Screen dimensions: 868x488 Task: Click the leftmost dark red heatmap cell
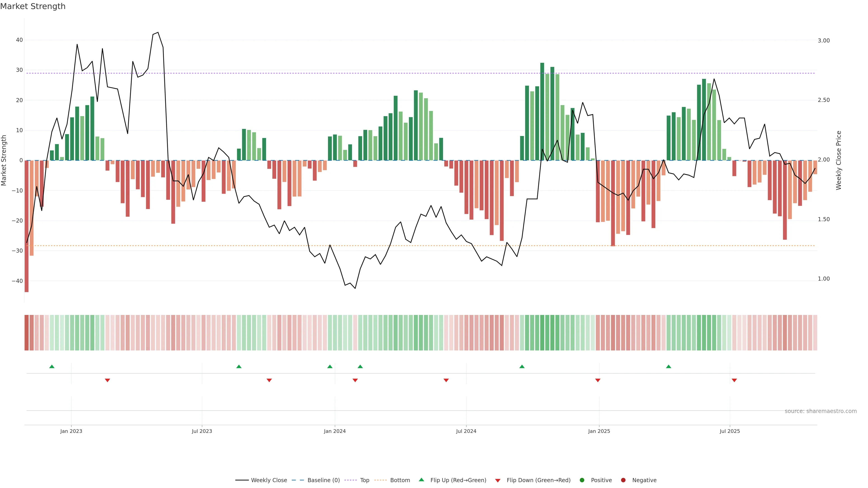click(x=27, y=333)
